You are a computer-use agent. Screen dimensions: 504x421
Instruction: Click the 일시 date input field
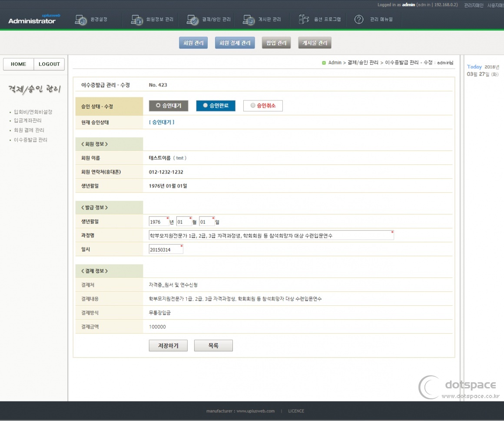coord(165,250)
